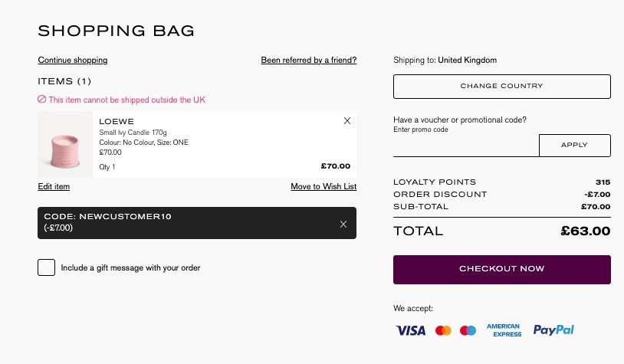Click the American Express logo
This screenshot has width=624, height=364.
point(504,330)
